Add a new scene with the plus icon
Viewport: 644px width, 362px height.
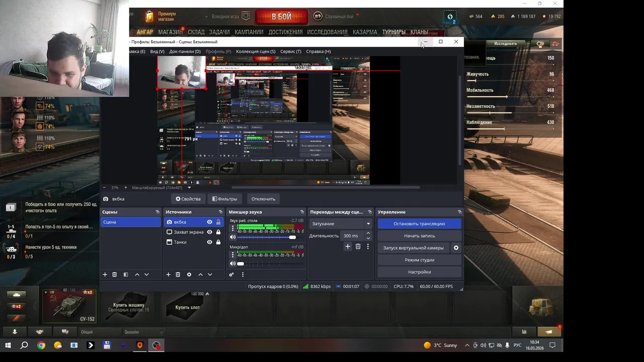(x=105, y=275)
